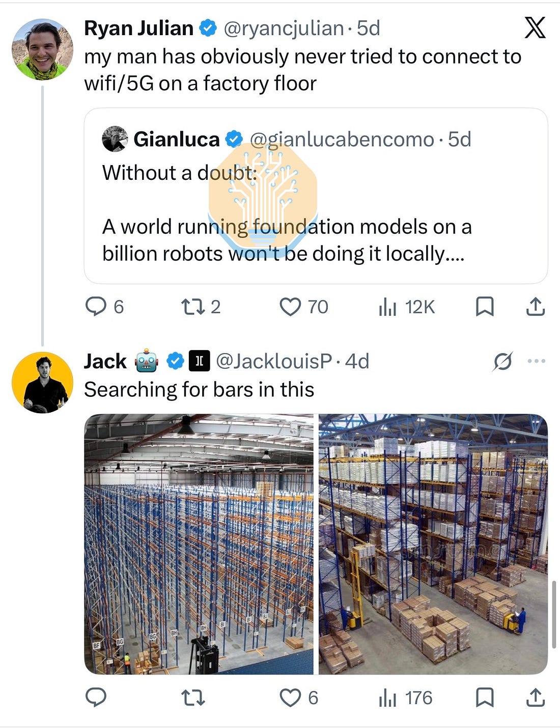Screen dimensions: 560x728
Task: Share Ryan Julian's tweet
Action: pyautogui.click(x=536, y=307)
